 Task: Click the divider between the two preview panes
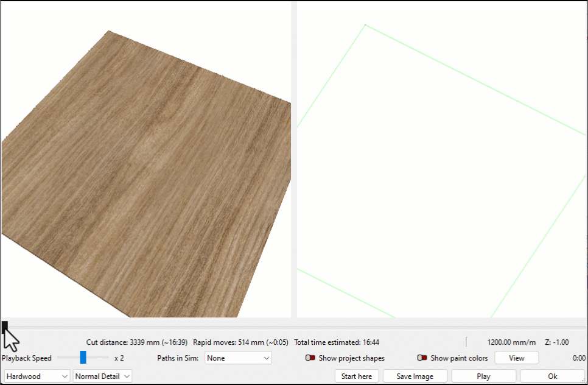coord(293,158)
